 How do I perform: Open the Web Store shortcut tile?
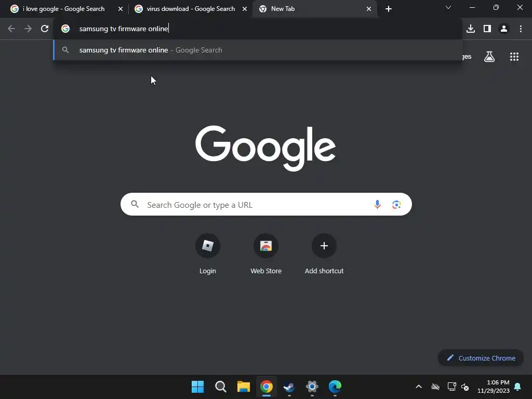(x=266, y=254)
